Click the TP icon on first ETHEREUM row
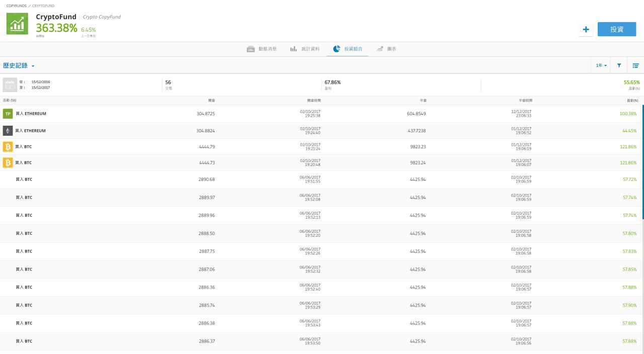This screenshot has height=354, width=644. click(x=8, y=114)
